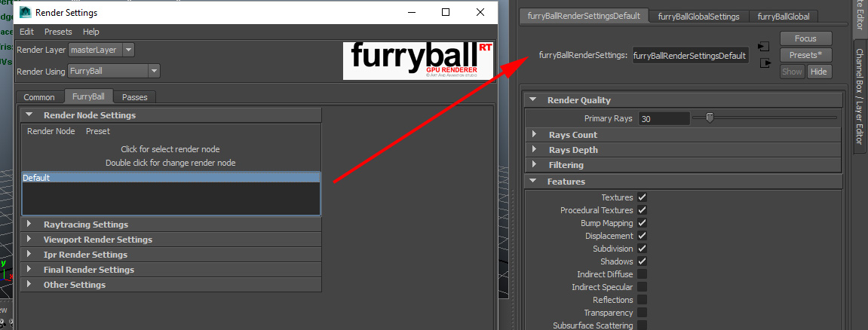868x330 pixels.
Task: Expand the Final Render Settings section
Action: pos(172,270)
